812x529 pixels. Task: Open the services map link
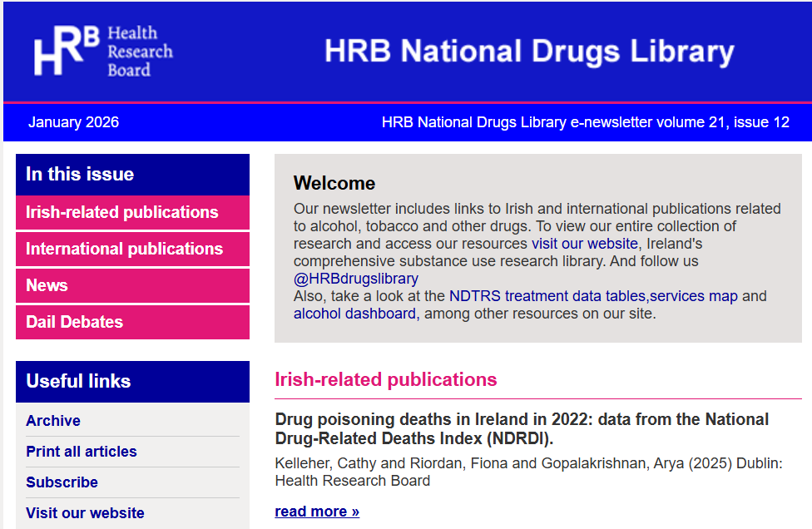pos(694,296)
